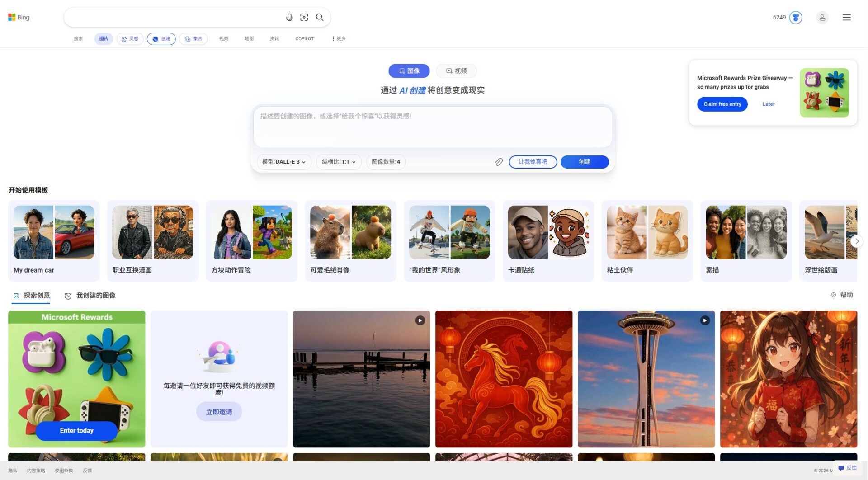Open the 模型 DALL-E 3 dropdown

click(x=283, y=162)
